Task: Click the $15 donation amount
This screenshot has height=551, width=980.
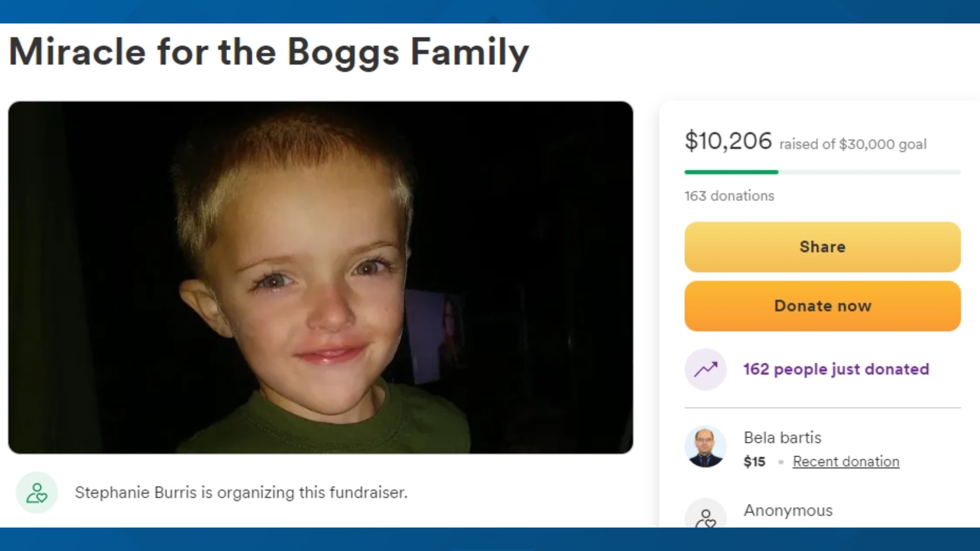Action: tap(754, 462)
